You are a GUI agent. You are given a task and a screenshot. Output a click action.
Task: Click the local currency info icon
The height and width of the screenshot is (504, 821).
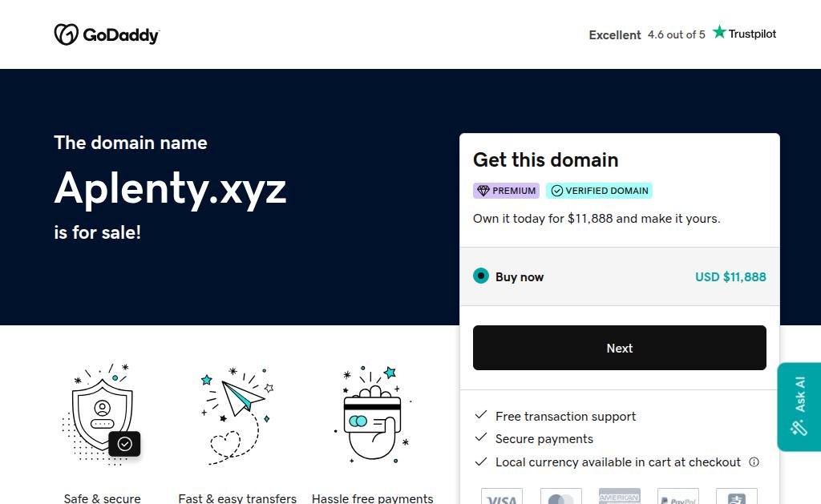click(x=754, y=462)
